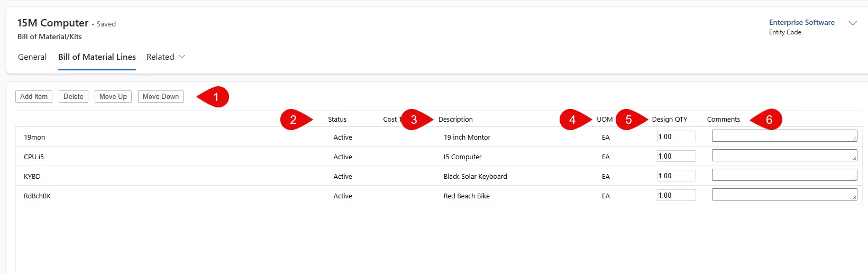Click Active status in the KYBD row
Viewport: 868px width, 274px height.
pos(343,176)
